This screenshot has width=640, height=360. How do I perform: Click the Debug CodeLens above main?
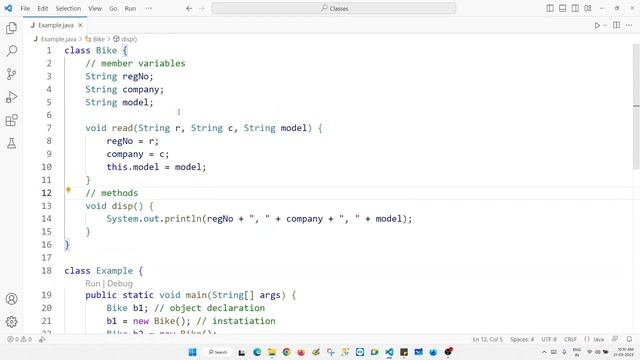pyautogui.click(x=120, y=283)
